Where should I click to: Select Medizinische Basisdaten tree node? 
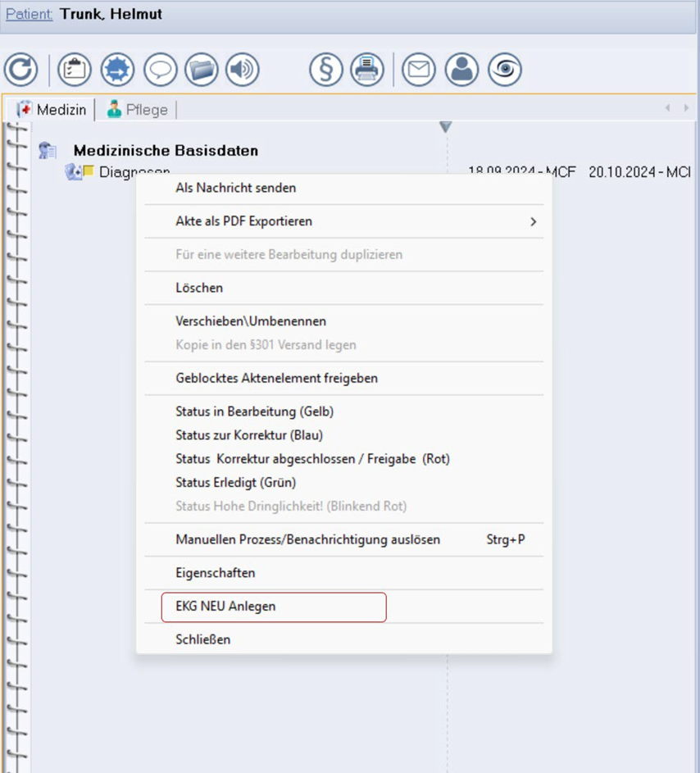(166, 151)
